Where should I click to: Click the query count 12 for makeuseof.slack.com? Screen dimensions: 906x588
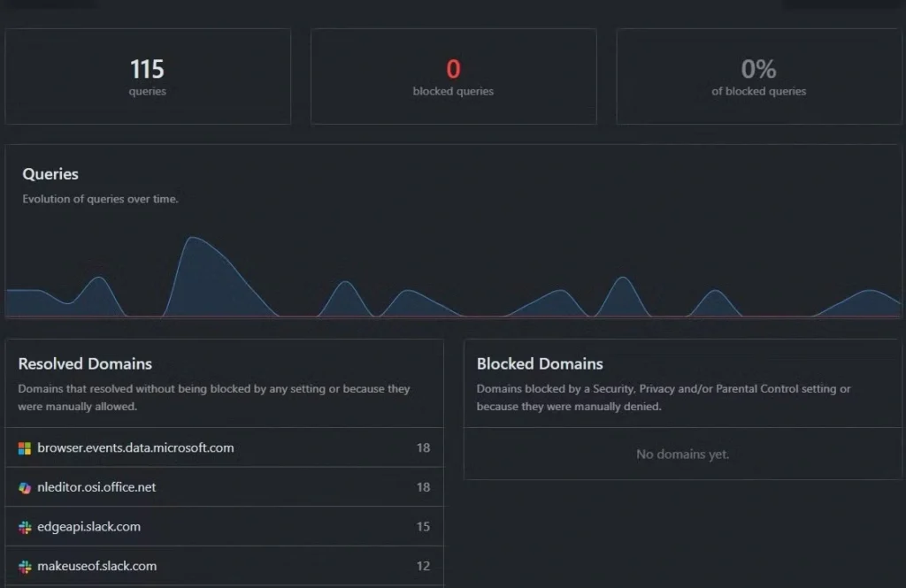[x=423, y=566]
